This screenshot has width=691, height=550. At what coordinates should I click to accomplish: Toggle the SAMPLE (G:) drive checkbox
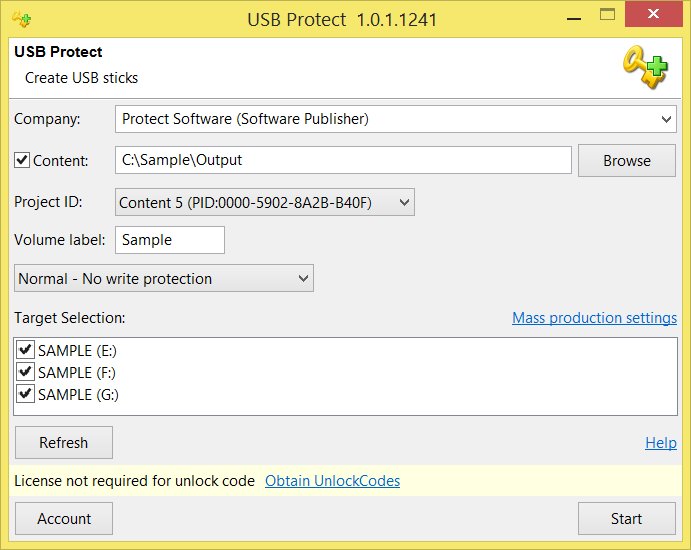pyautogui.click(x=25, y=394)
